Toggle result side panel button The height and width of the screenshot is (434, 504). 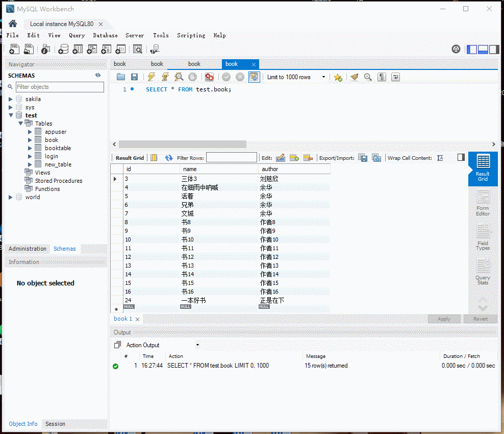pyautogui.click(x=461, y=157)
